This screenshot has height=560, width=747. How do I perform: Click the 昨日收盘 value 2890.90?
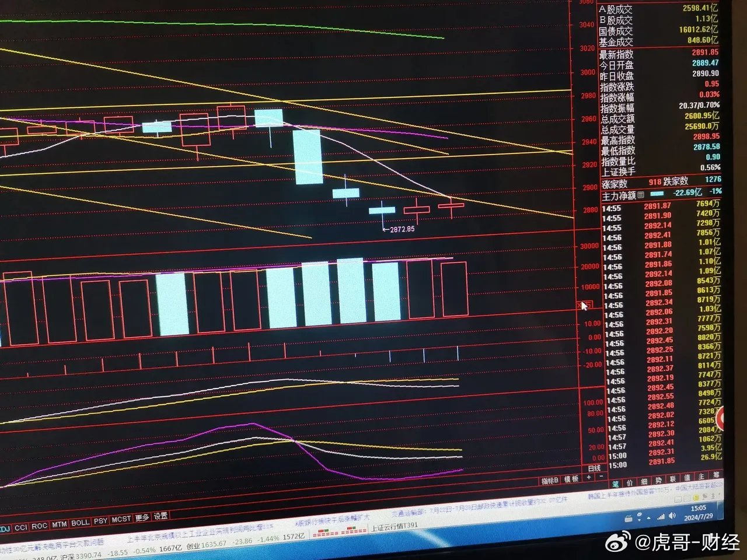706,73
